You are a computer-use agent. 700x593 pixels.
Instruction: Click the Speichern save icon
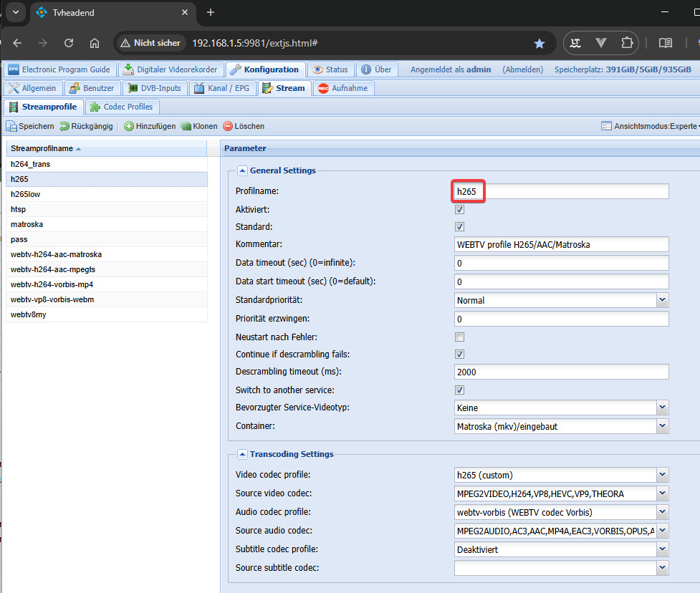(12, 126)
